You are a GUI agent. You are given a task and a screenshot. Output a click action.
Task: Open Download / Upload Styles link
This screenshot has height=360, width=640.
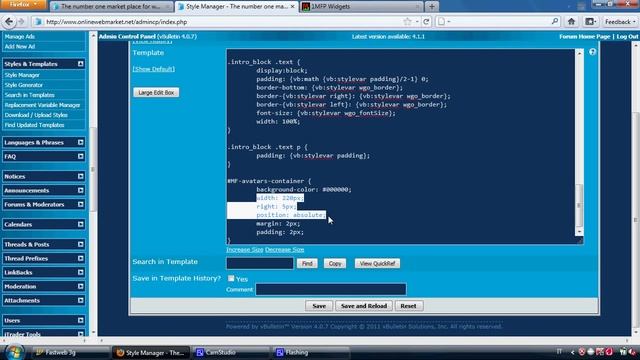click(x=36, y=115)
